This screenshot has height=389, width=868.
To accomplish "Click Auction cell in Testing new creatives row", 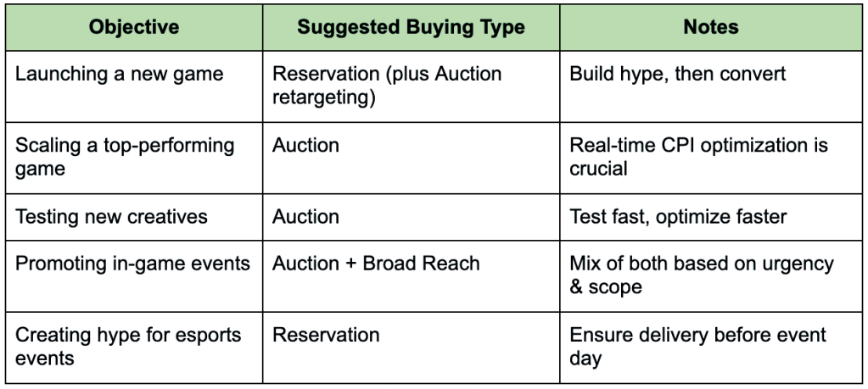I will (x=305, y=216).
